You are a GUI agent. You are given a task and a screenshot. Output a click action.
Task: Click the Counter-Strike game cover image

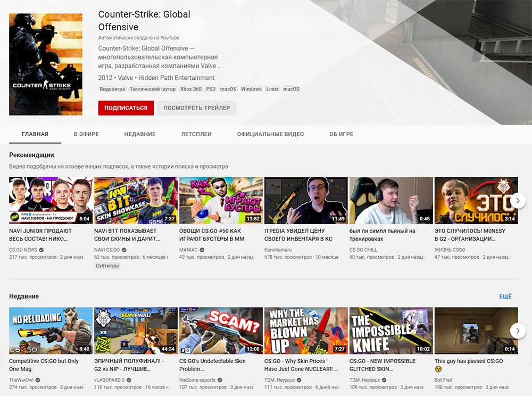46,64
